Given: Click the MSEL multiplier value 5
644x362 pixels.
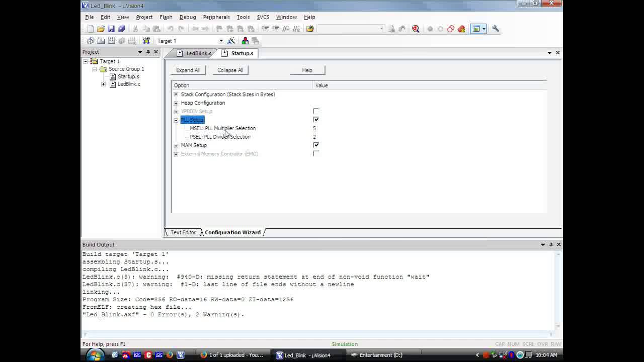Looking at the screenshot, I should tap(314, 128).
